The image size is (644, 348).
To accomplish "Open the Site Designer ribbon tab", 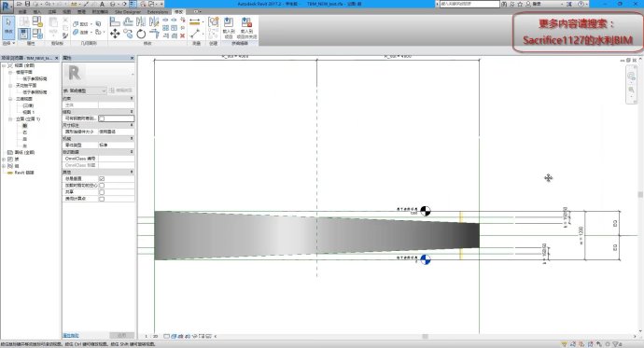I will [127, 12].
